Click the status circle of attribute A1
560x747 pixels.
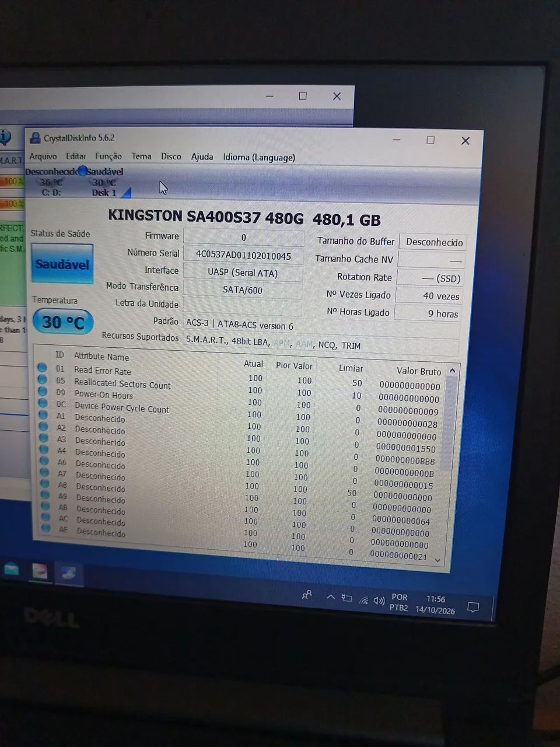click(43, 414)
